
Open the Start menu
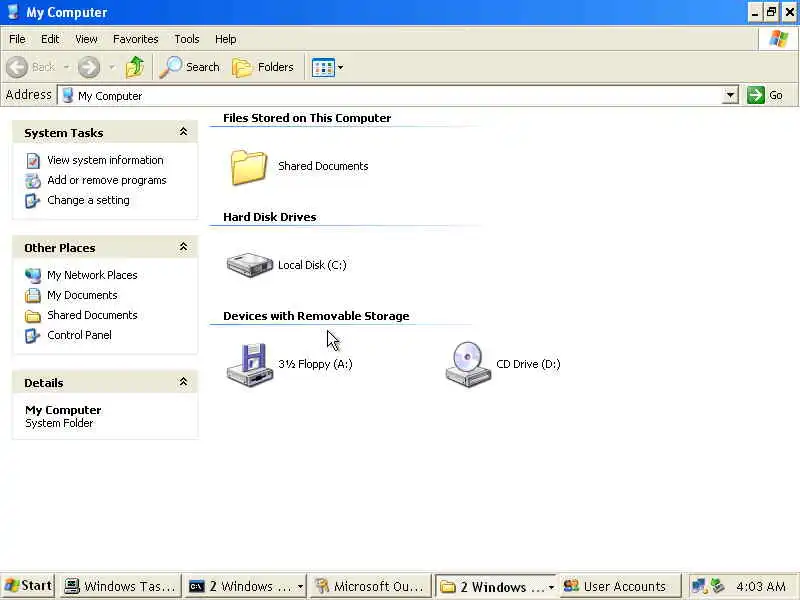tap(29, 586)
